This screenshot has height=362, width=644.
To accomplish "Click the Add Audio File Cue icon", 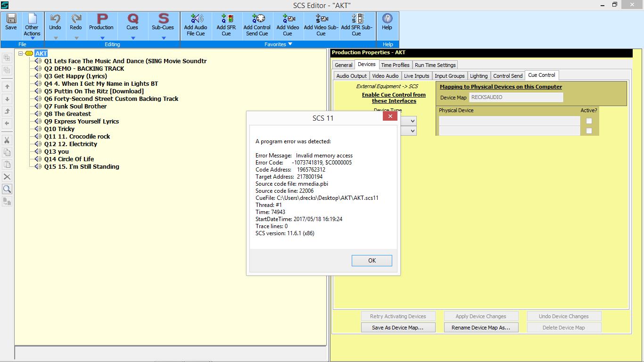I will pyautogui.click(x=196, y=19).
